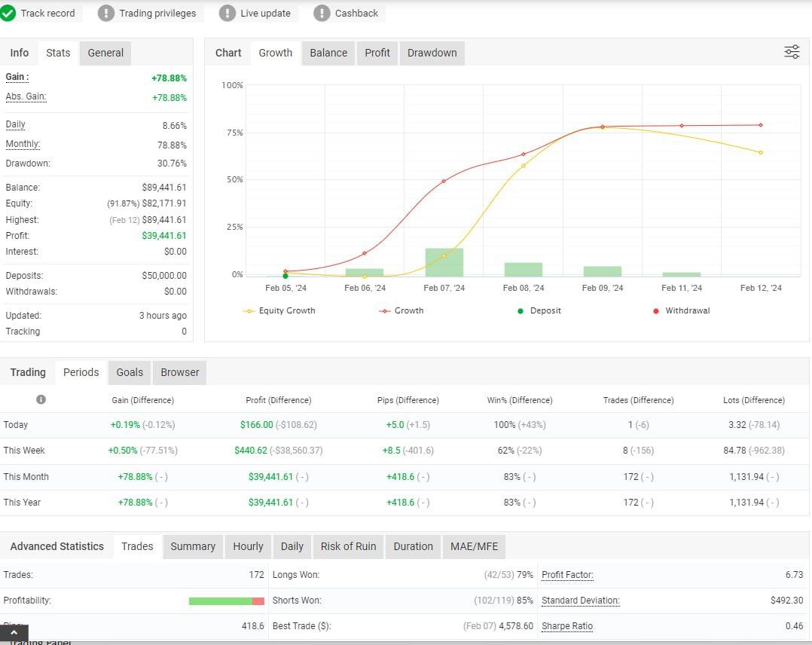The width and height of the screenshot is (812, 645).
Task: Click the Gain label in Info panel
Action: point(17,77)
